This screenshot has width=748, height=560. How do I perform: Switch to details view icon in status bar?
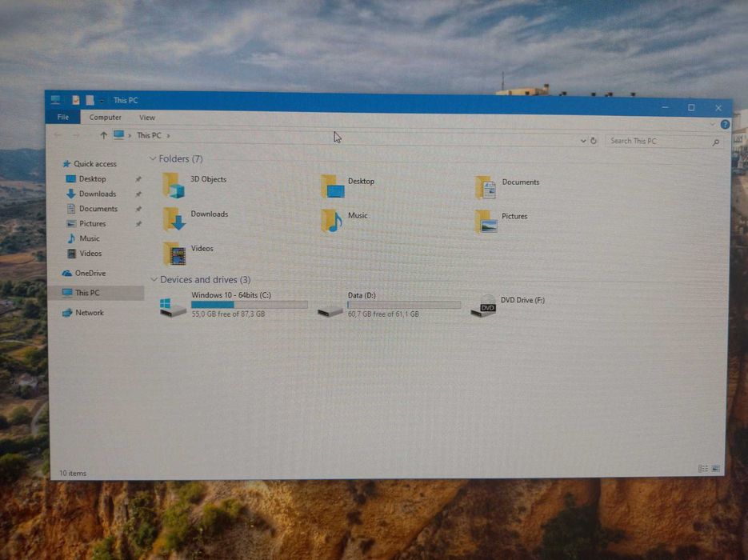(x=702, y=469)
